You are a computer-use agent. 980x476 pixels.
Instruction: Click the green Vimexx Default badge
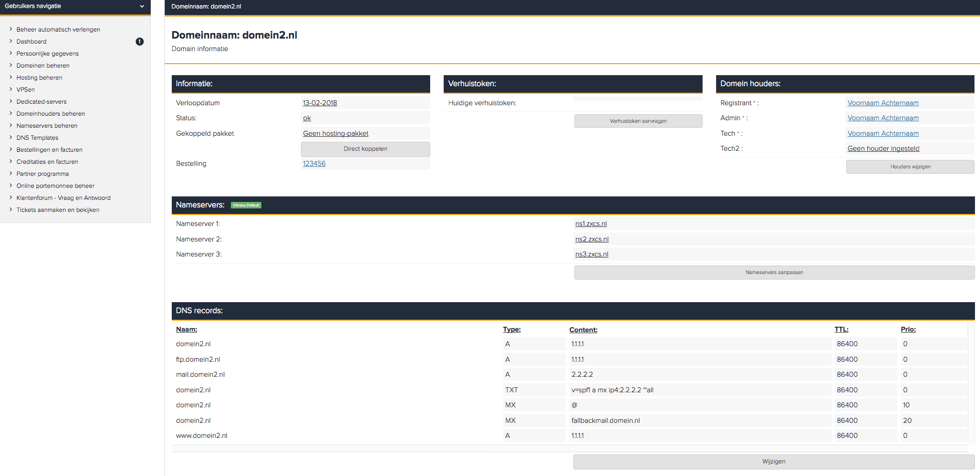(246, 205)
